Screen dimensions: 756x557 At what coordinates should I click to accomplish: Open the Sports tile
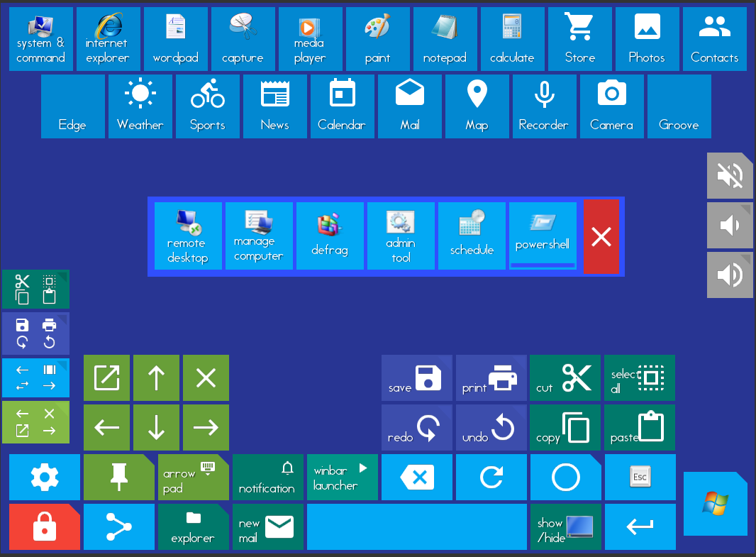[208, 106]
